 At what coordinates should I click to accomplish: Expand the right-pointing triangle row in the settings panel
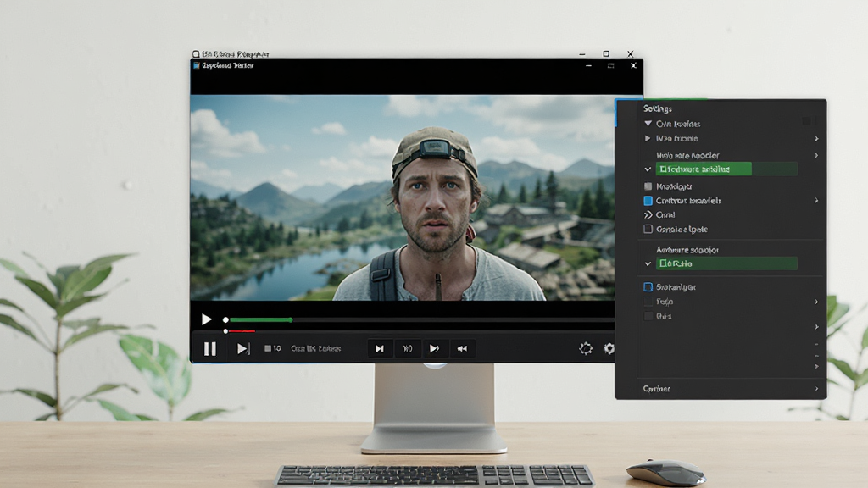coord(648,138)
